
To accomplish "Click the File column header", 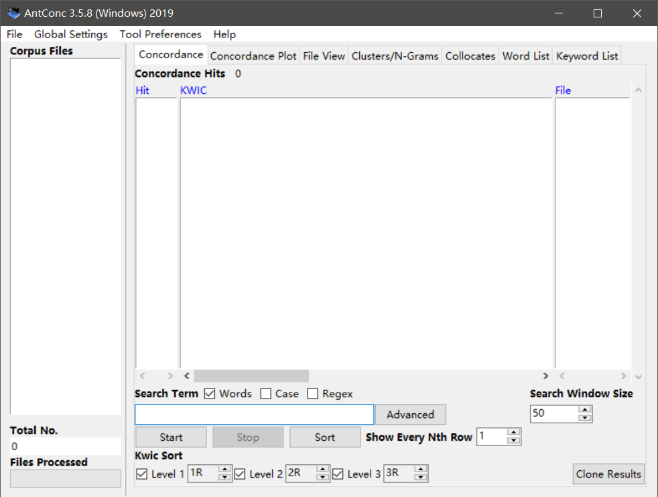I will click(563, 90).
